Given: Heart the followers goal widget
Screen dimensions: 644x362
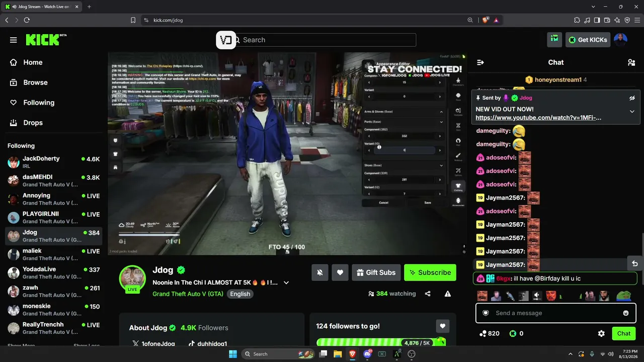Looking at the screenshot, I should pyautogui.click(x=442, y=326).
